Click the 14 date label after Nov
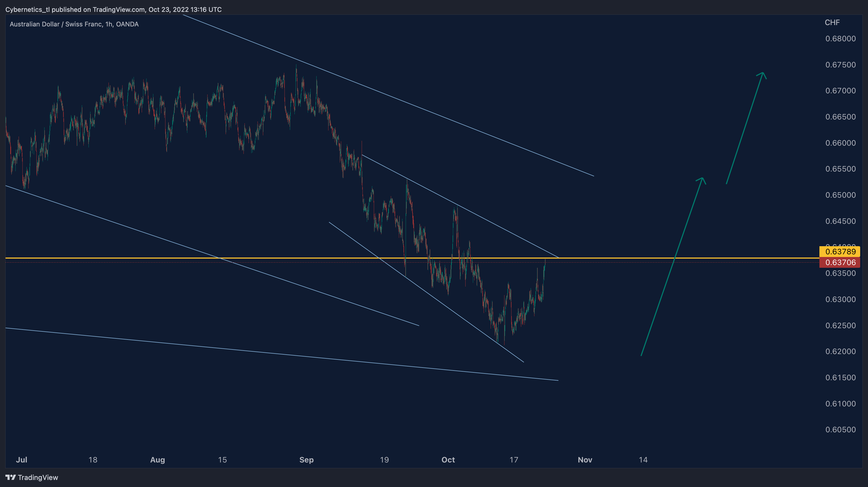 point(643,460)
